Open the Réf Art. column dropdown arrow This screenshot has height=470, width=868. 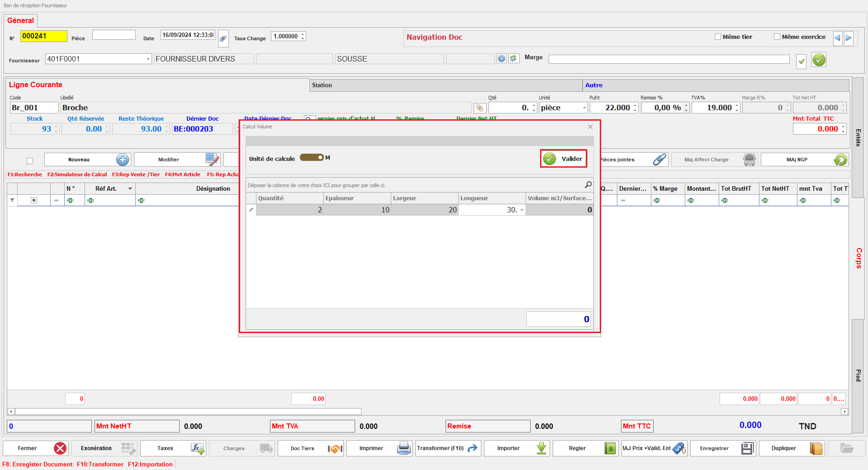130,189
